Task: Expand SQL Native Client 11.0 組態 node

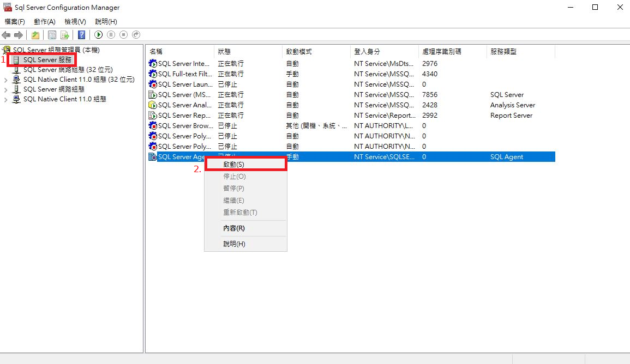Action: 5,100
